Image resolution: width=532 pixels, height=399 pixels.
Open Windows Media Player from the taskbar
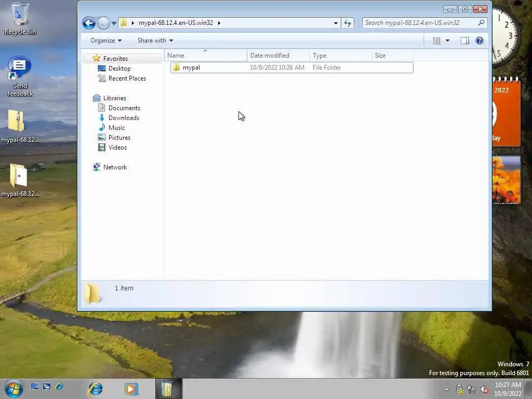(x=131, y=389)
